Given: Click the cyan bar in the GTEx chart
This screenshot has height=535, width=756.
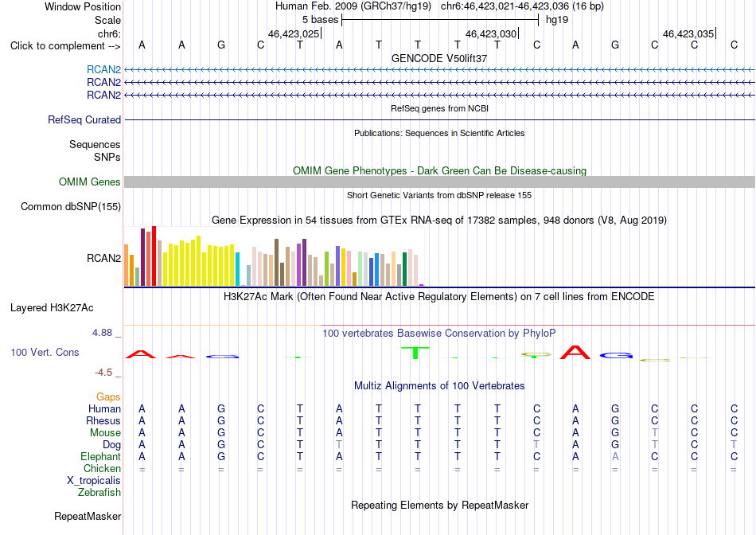Looking at the screenshot, I should pyautogui.click(x=238, y=269).
